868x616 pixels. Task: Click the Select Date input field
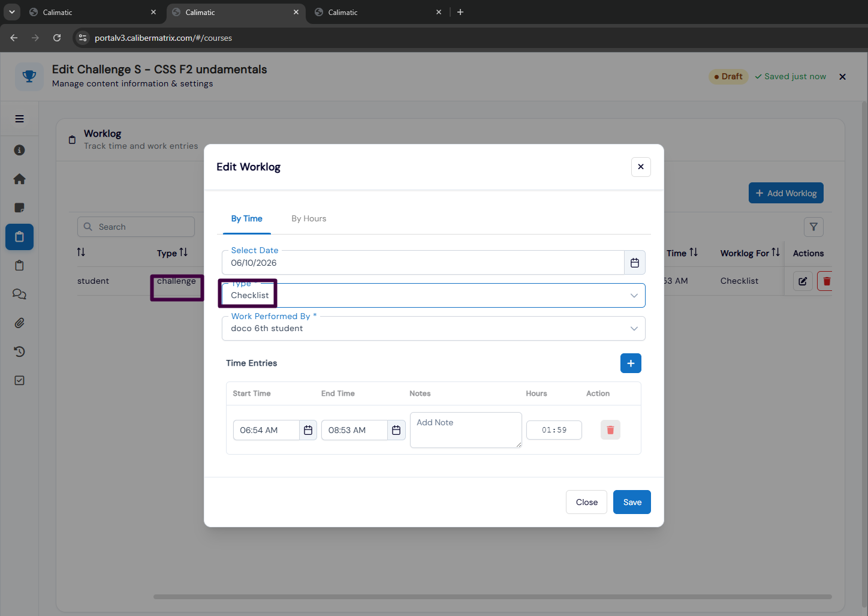(423, 263)
